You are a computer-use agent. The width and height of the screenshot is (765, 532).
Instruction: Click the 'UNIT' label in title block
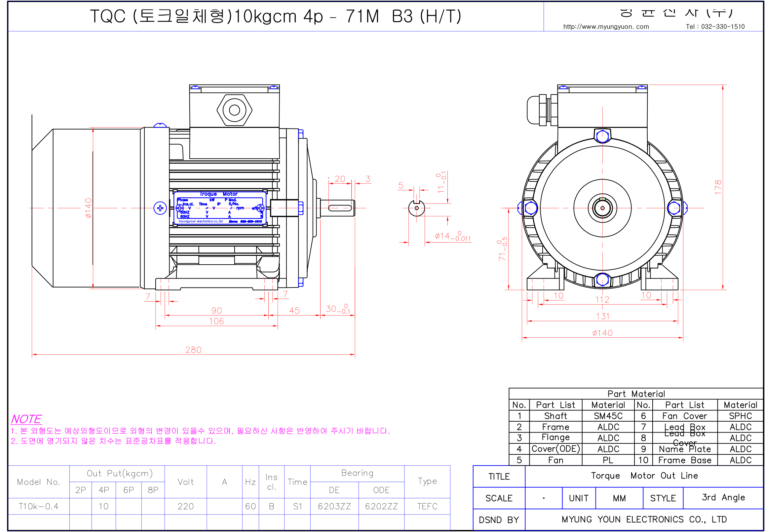click(578, 498)
